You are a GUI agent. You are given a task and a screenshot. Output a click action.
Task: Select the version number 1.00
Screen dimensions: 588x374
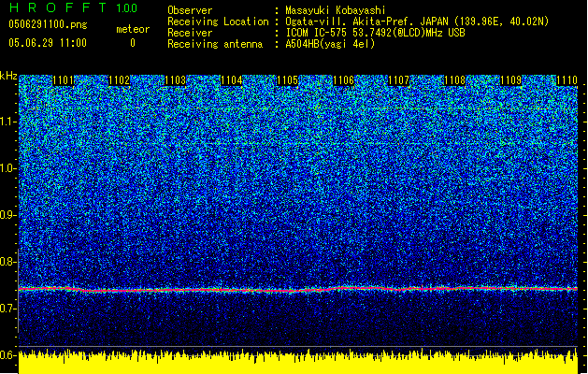pyautogui.click(x=127, y=8)
